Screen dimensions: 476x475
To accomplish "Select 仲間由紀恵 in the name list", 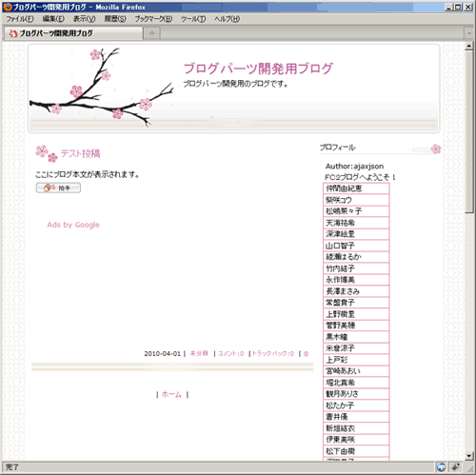I will 356,188.
